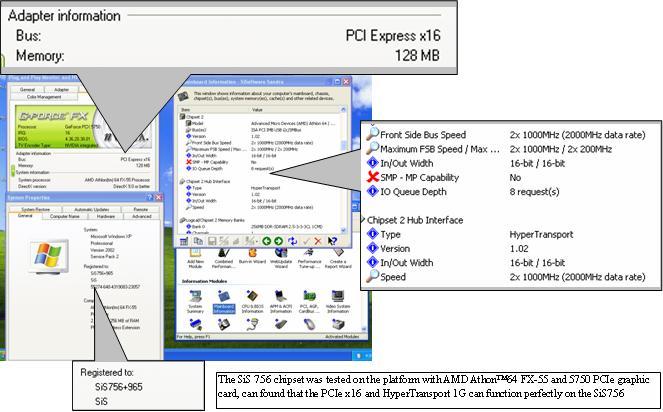Launch the WebUpdate Wizard icon
Image resolution: width=663 pixels, height=412 pixels.
point(281,258)
